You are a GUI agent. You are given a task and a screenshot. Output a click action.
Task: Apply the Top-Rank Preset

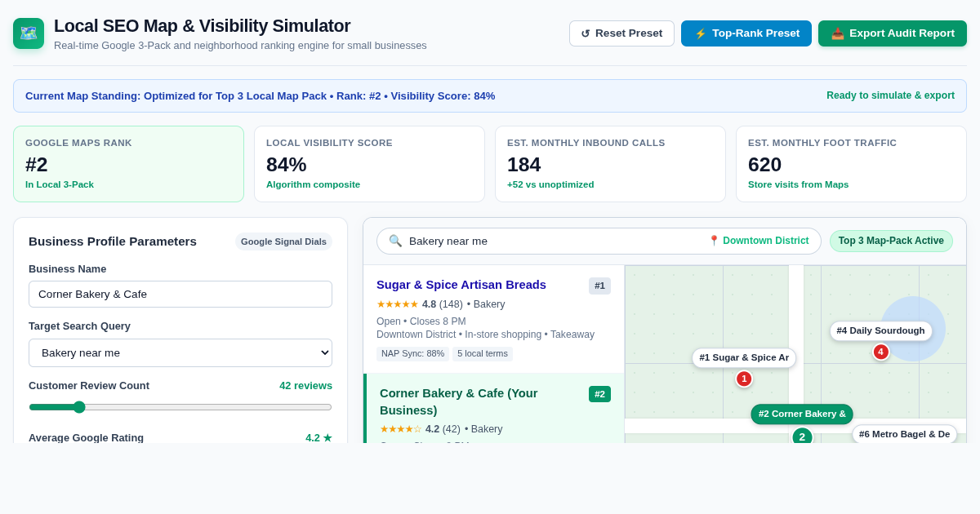point(746,33)
